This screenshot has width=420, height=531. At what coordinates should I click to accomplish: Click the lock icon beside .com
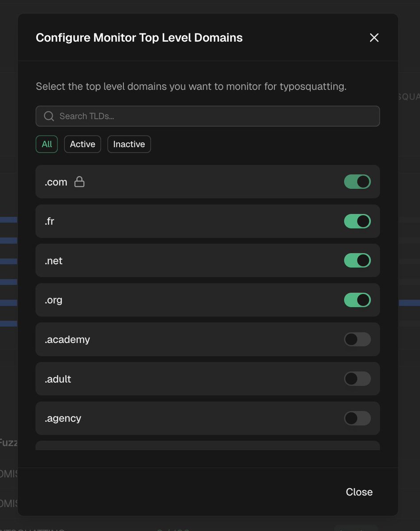[x=79, y=182]
